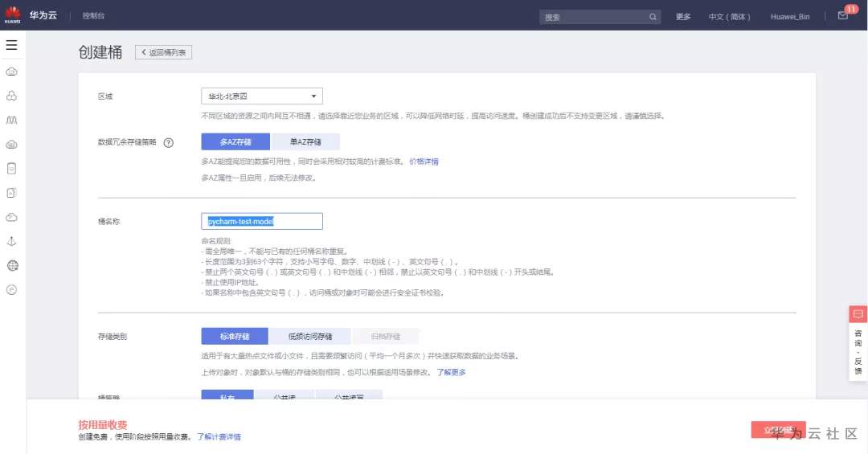Click the circular icon at the sidebar bottom
The width and height of the screenshot is (868, 454).
(11, 289)
